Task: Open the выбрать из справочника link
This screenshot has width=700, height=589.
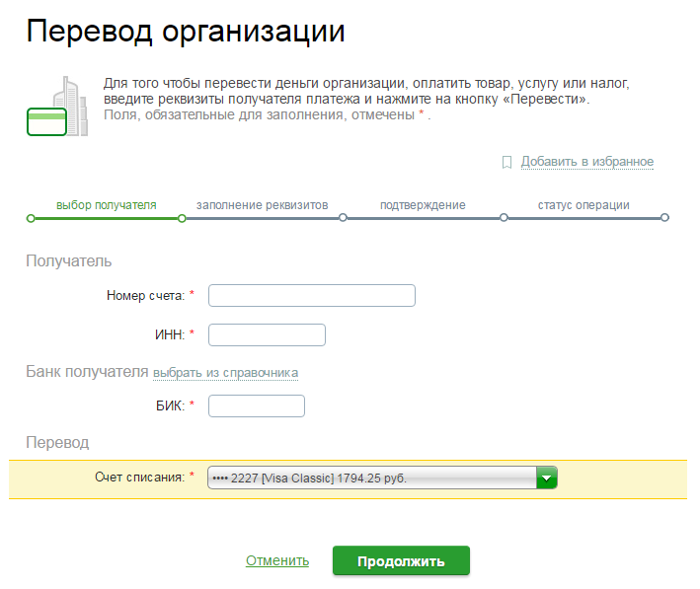Action: coord(225,373)
